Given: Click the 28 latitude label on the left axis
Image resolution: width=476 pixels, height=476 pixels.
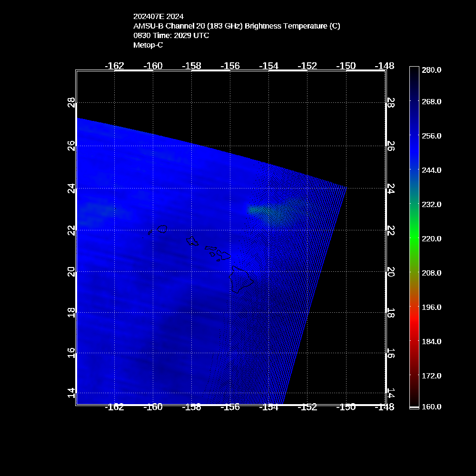Looking at the screenshot, I should 71,102.
